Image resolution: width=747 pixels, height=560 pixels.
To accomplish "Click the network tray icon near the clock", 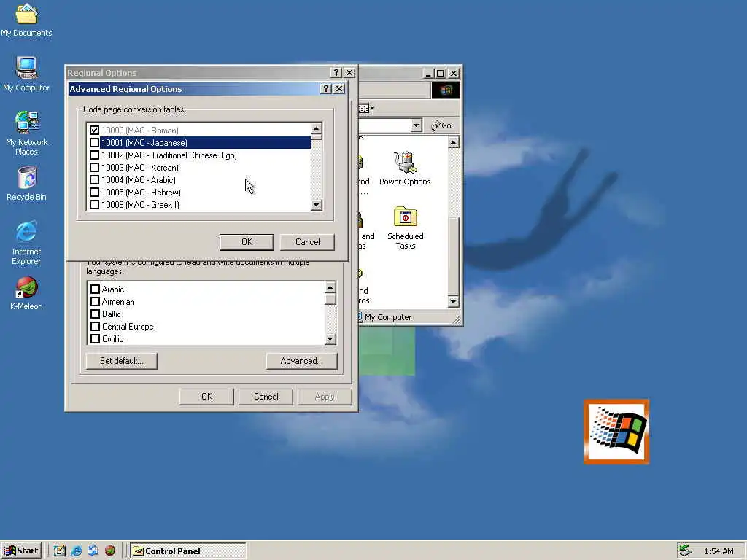I will point(685,551).
